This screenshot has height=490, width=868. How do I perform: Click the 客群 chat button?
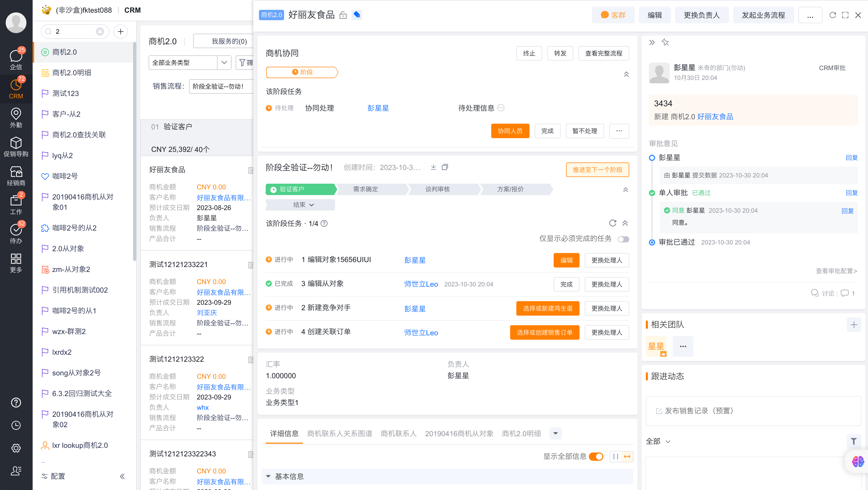pyautogui.click(x=613, y=15)
